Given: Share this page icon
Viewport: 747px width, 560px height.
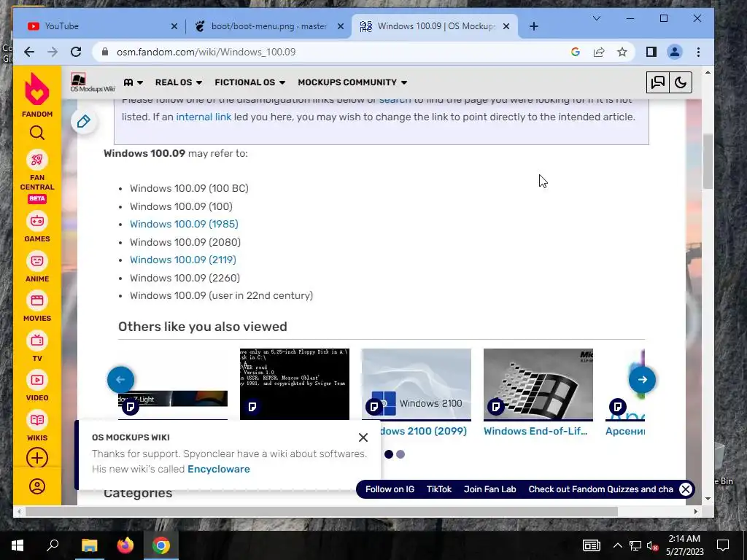Looking at the screenshot, I should click(599, 52).
